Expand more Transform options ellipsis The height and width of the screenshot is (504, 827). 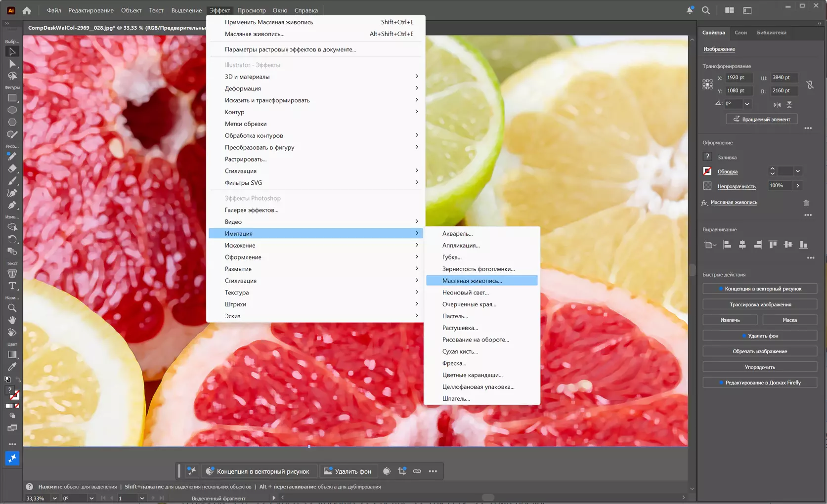coord(808,128)
